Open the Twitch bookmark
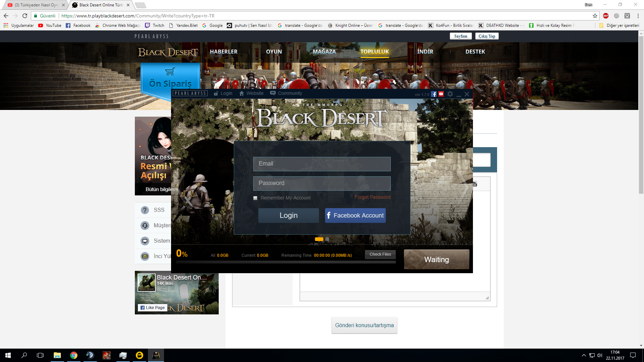Viewport: 644px width, 362px height. point(155,25)
